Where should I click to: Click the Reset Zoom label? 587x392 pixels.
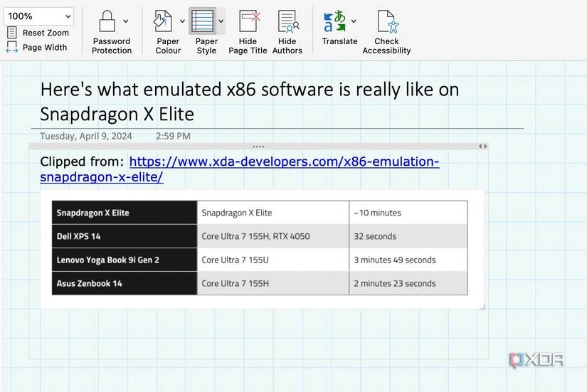(x=46, y=33)
